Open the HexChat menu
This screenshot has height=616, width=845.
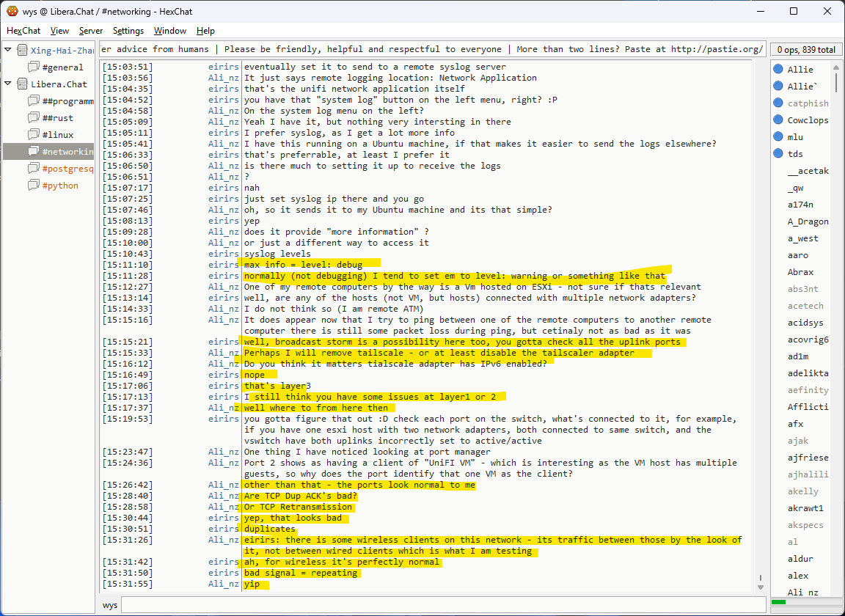point(23,31)
